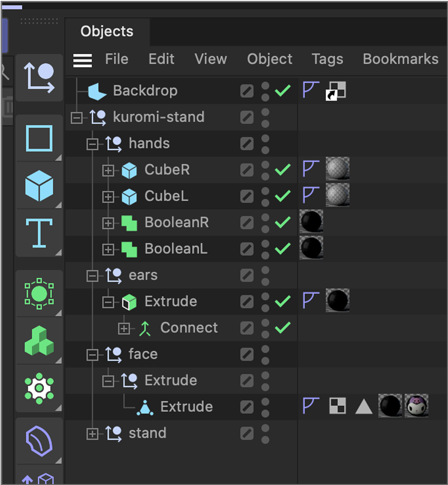Switch to the Objects tab
The height and width of the screenshot is (485, 448).
107,31
